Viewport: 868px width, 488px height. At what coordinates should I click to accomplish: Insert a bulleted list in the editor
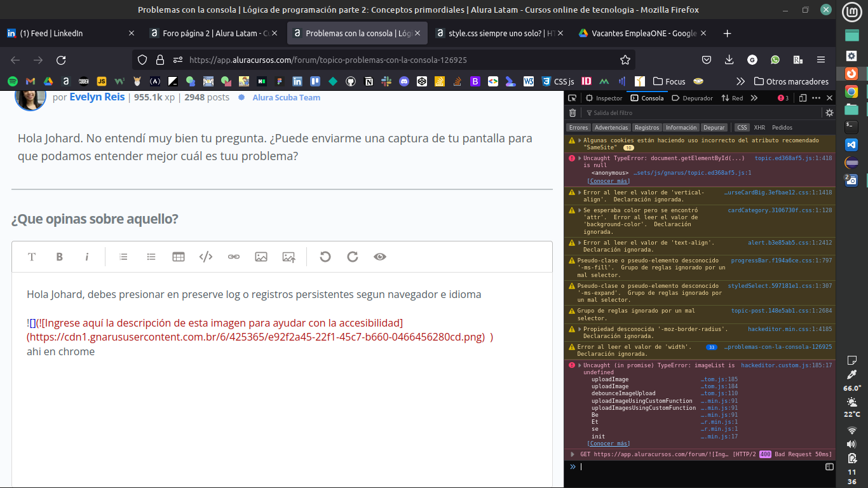[151, 257]
